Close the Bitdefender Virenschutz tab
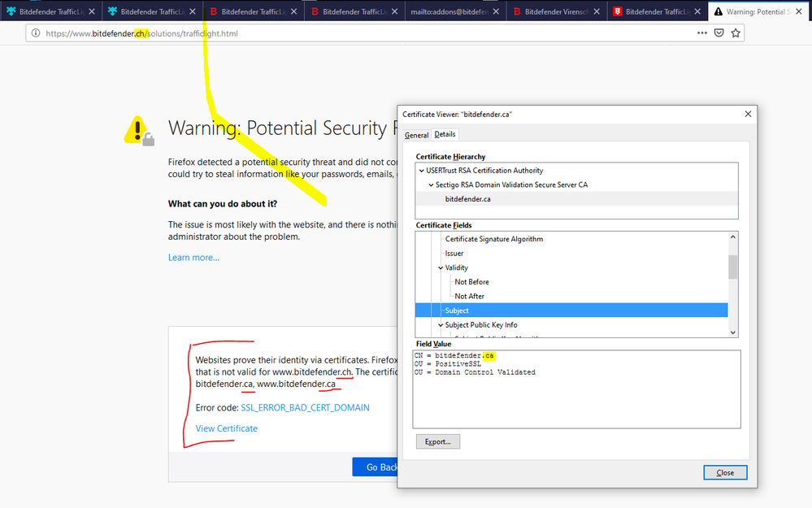The height and width of the screenshot is (508, 812). (597, 11)
